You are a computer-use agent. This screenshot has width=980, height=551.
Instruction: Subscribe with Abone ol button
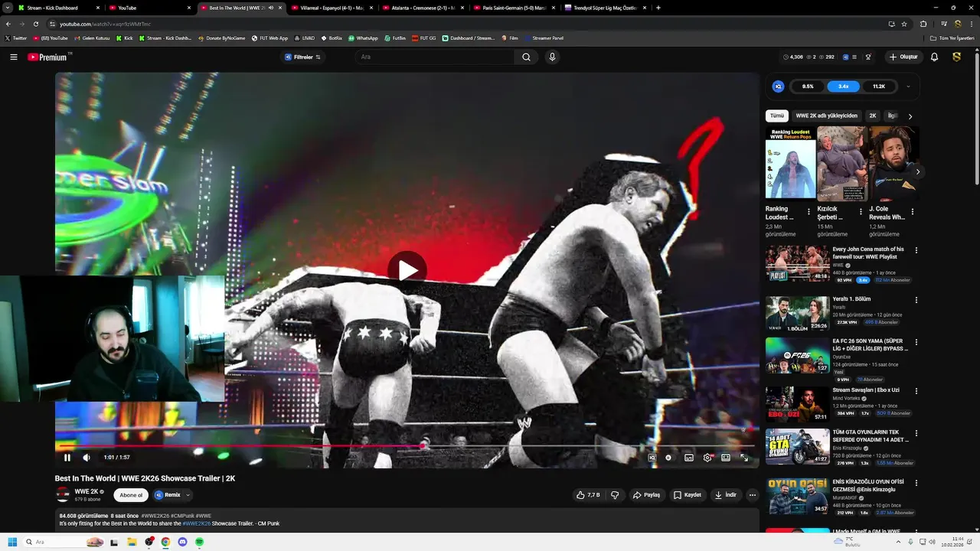point(131,495)
